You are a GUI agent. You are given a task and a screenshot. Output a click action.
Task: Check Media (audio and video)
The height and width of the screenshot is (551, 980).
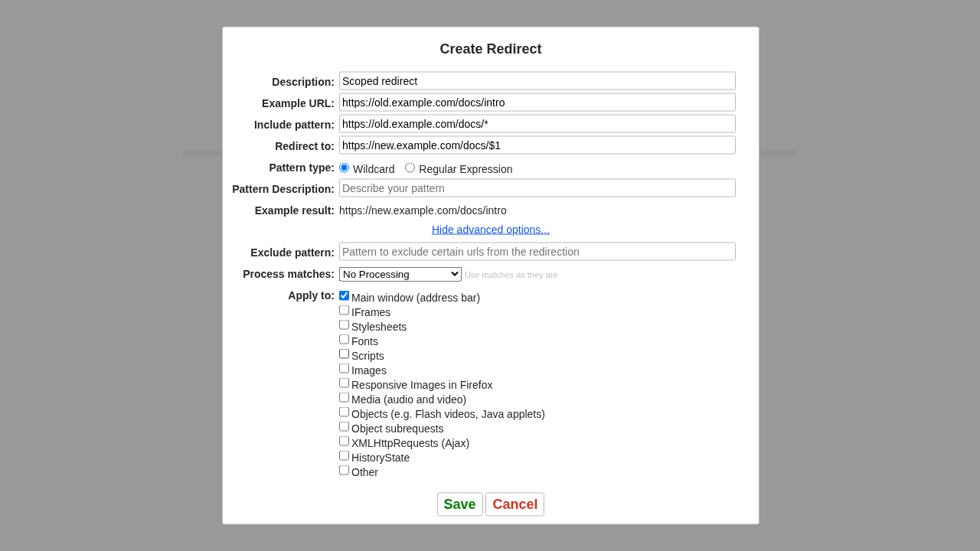(345, 397)
